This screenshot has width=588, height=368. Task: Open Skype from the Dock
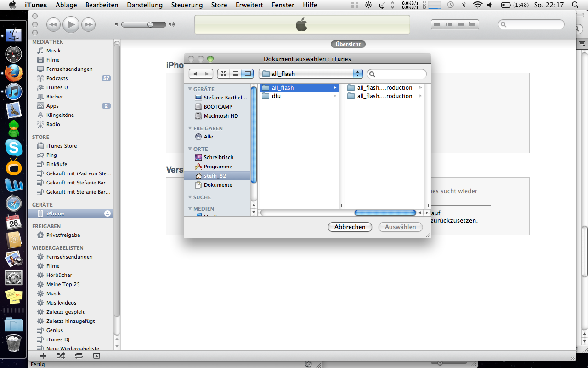[14, 148]
